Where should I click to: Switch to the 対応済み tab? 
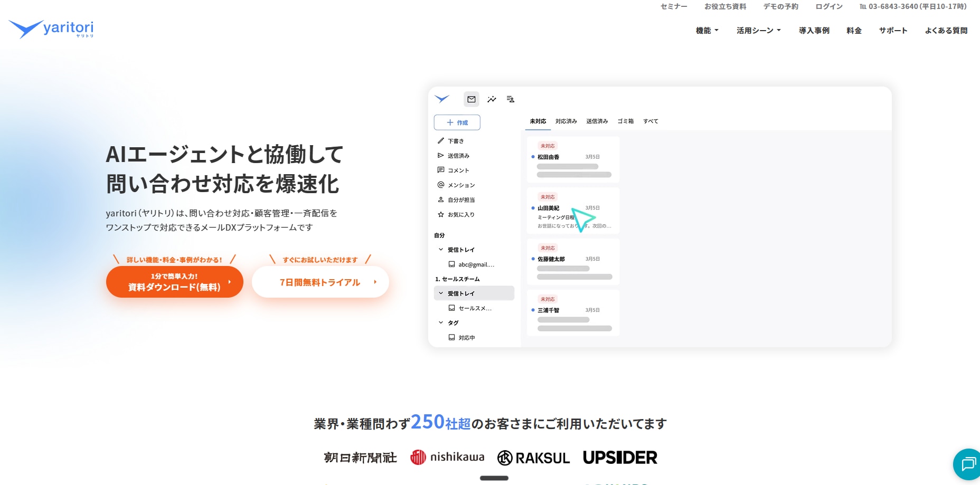click(566, 121)
